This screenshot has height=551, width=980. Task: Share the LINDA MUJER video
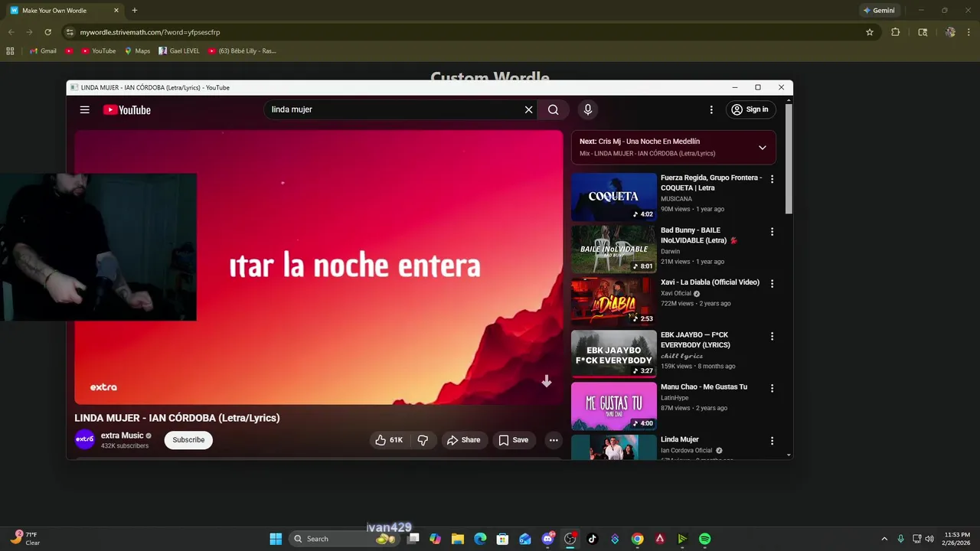pyautogui.click(x=464, y=440)
